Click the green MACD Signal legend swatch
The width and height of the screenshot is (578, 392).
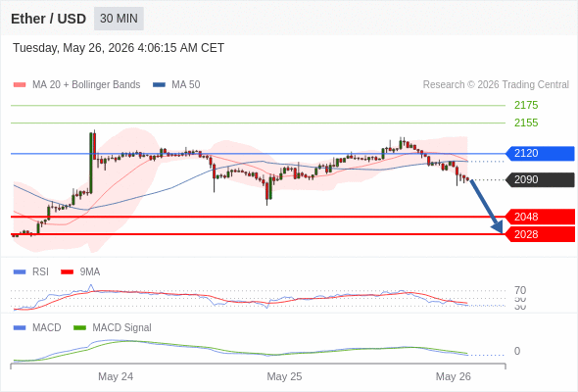click(79, 328)
